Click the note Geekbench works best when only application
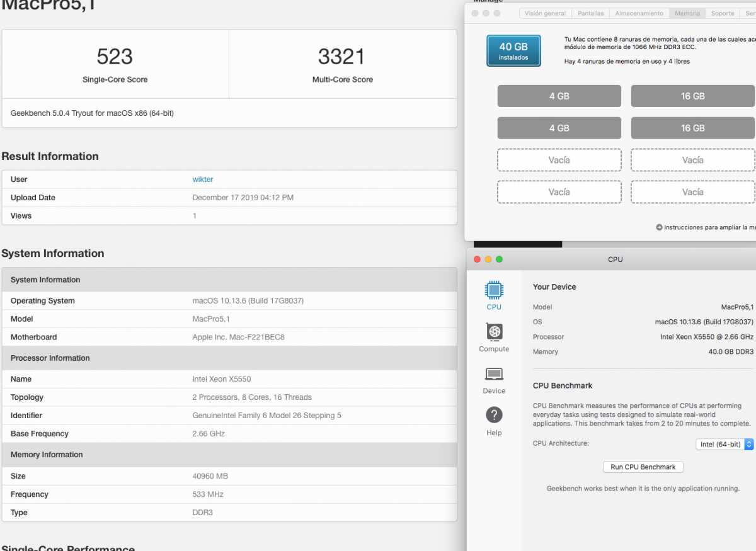The height and width of the screenshot is (551, 756). pyautogui.click(x=643, y=489)
